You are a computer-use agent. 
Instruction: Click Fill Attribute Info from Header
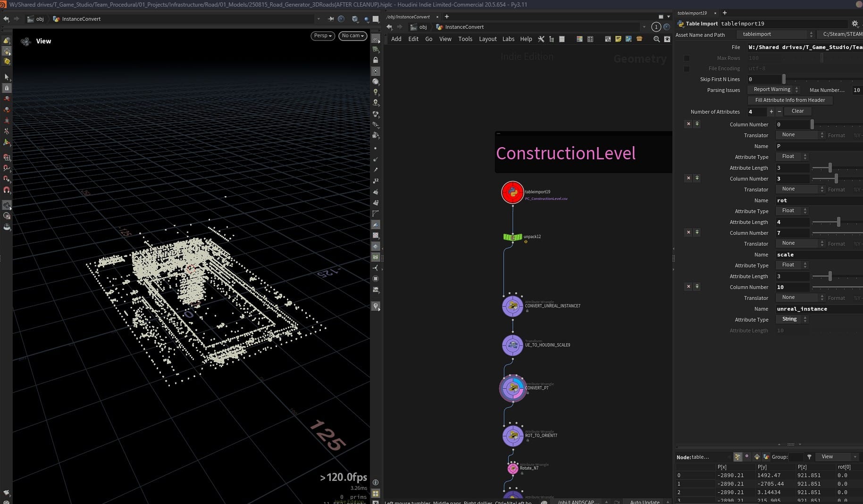coord(790,100)
